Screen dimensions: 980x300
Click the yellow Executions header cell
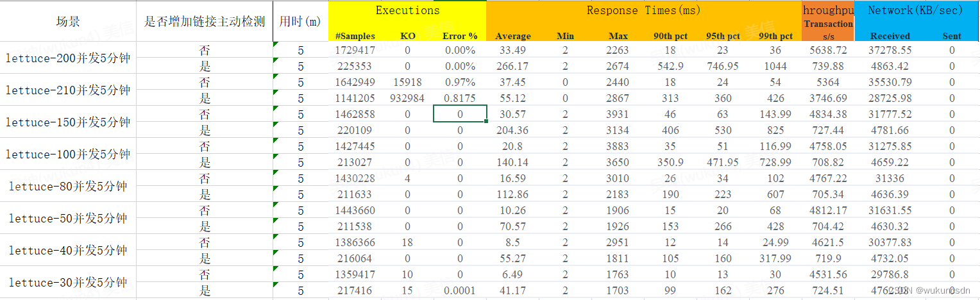click(407, 11)
